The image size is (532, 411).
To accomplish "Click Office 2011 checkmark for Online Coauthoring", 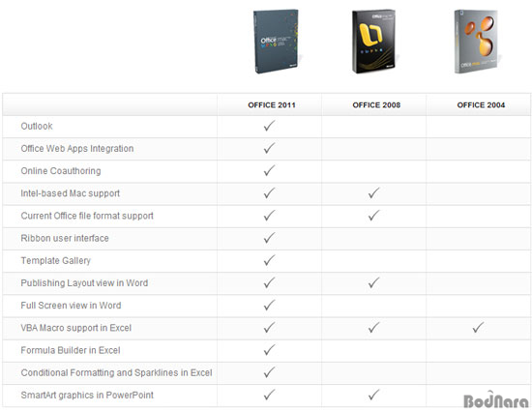I will [270, 170].
